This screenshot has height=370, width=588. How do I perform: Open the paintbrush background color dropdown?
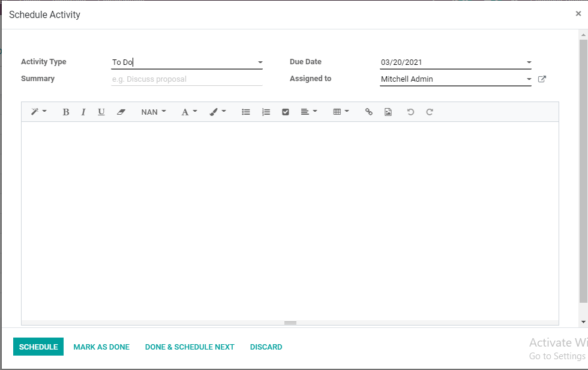pos(217,112)
